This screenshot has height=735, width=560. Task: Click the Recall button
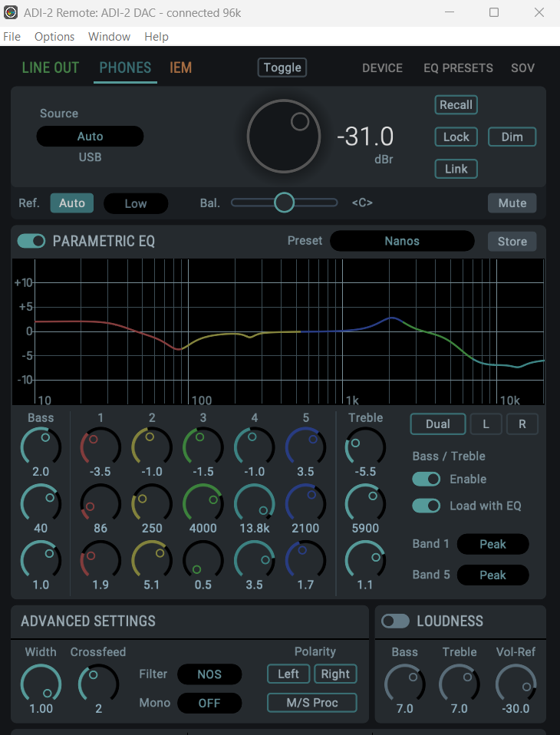(456, 105)
